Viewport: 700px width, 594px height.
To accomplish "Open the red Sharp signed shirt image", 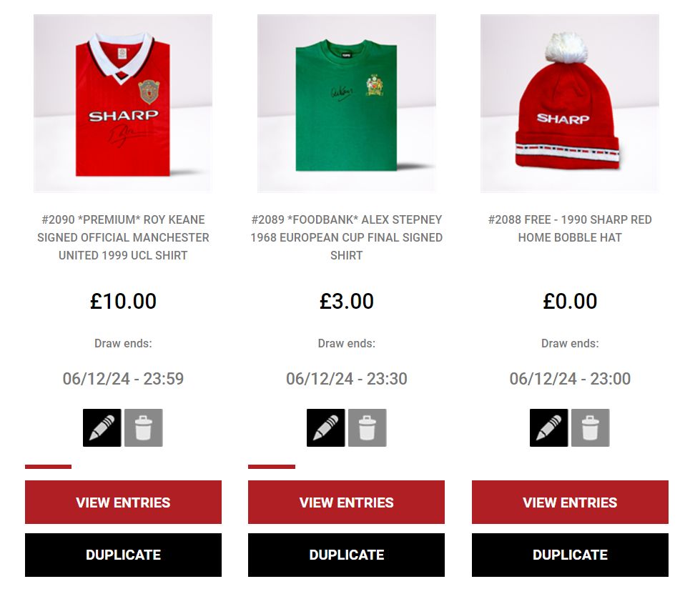I will 123,104.
